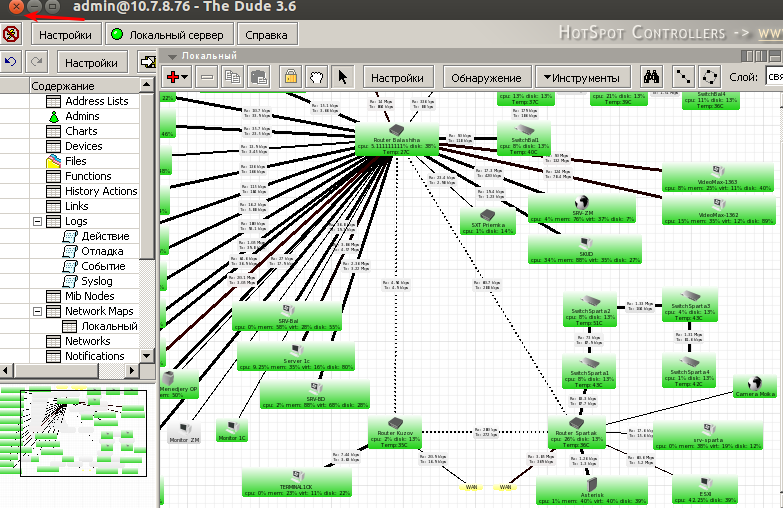Click the tree horizontal scroll-right arrow
Image resolution: width=783 pixels, height=508 pixels.
pyautogui.click(x=132, y=371)
